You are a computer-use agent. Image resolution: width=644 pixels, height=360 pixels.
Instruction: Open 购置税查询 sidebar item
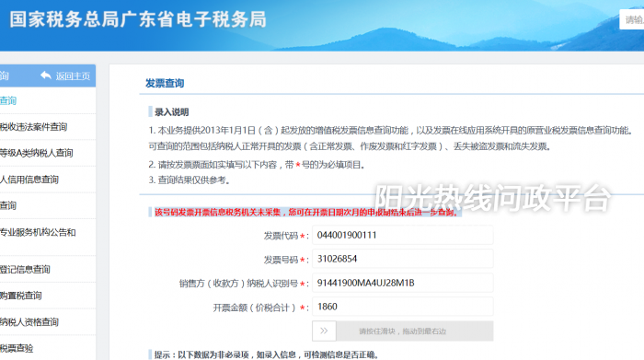(x=21, y=296)
